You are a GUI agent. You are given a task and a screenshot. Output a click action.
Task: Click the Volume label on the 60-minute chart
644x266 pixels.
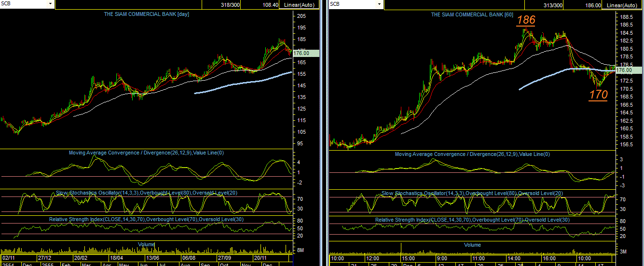pos(472,245)
